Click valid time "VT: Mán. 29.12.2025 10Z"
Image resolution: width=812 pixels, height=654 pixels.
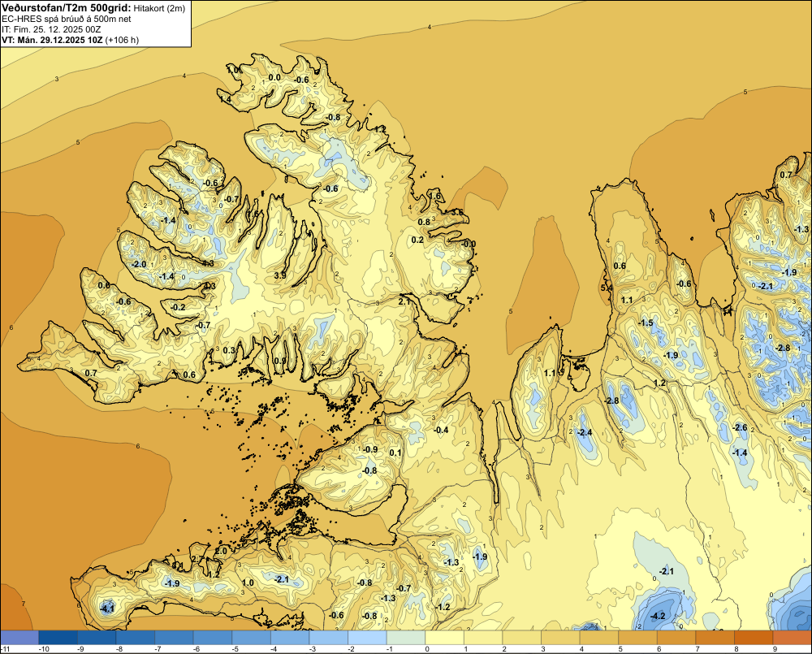52,40
